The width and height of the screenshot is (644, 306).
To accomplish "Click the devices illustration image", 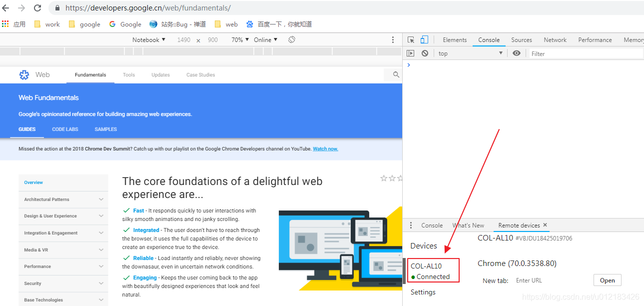I will click(340, 248).
